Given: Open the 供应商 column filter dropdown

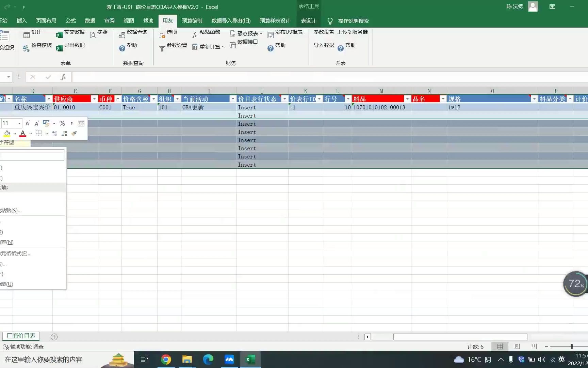Looking at the screenshot, I should (x=94, y=99).
